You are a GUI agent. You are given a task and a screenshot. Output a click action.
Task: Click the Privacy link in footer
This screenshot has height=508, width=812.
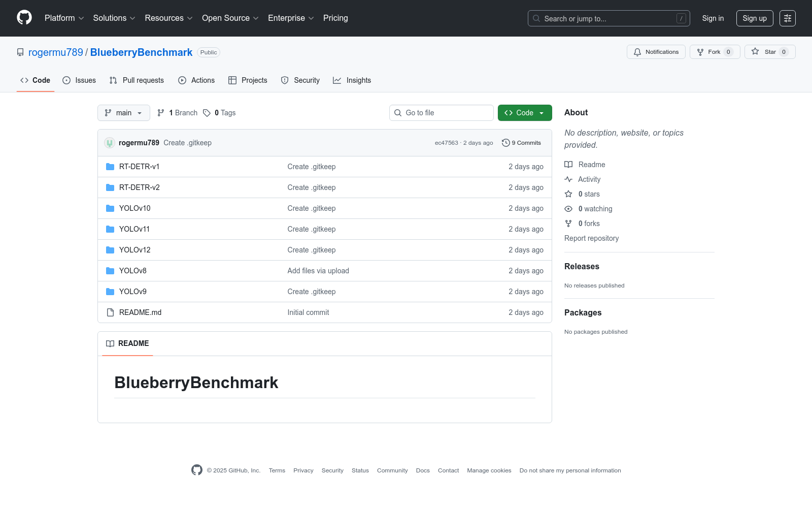tap(303, 470)
